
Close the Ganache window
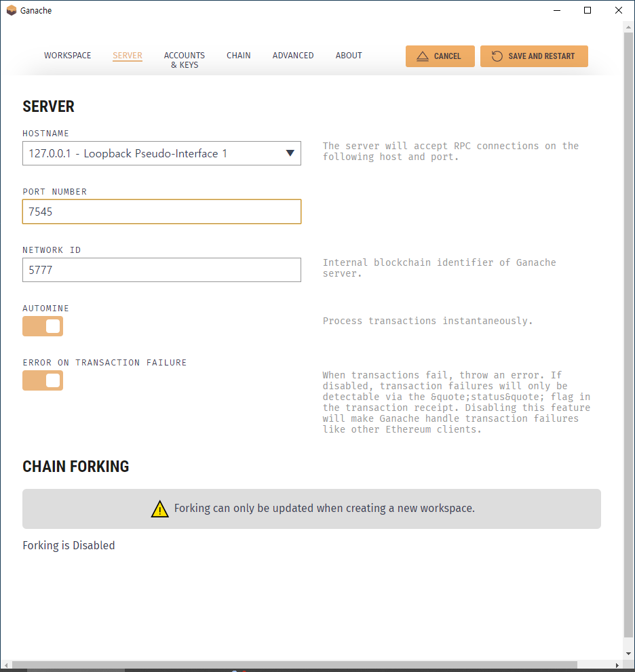pos(618,10)
